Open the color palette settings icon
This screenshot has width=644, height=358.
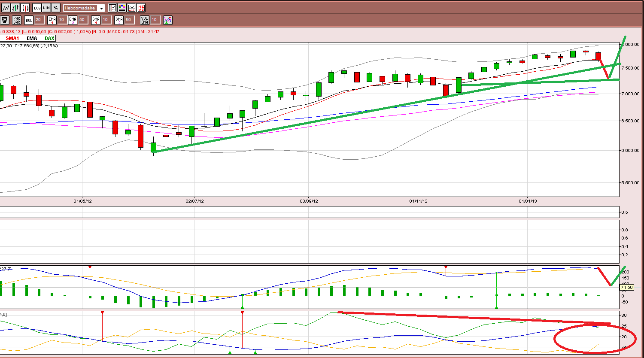[x=122, y=8]
